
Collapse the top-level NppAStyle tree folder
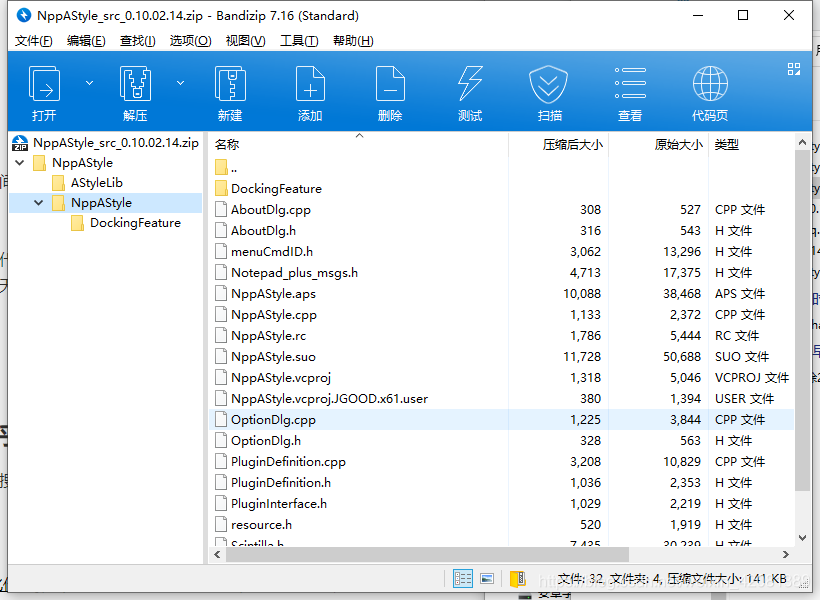coord(20,163)
